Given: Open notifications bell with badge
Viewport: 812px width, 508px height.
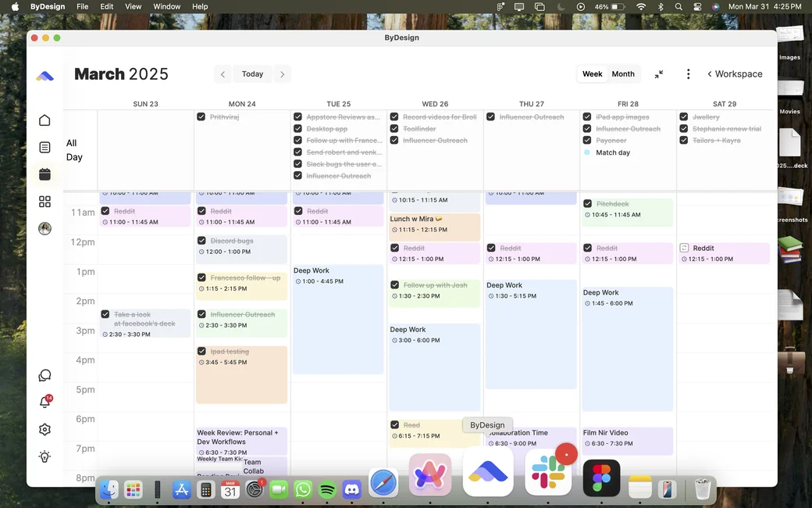Looking at the screenshot, I should (x=45, y=402).
